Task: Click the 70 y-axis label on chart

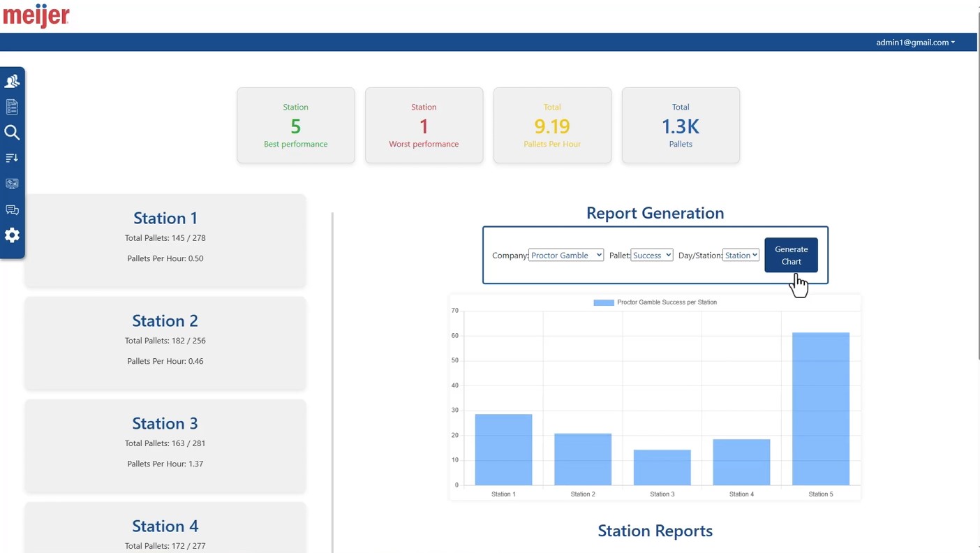Action: click(x=455, y=311)
